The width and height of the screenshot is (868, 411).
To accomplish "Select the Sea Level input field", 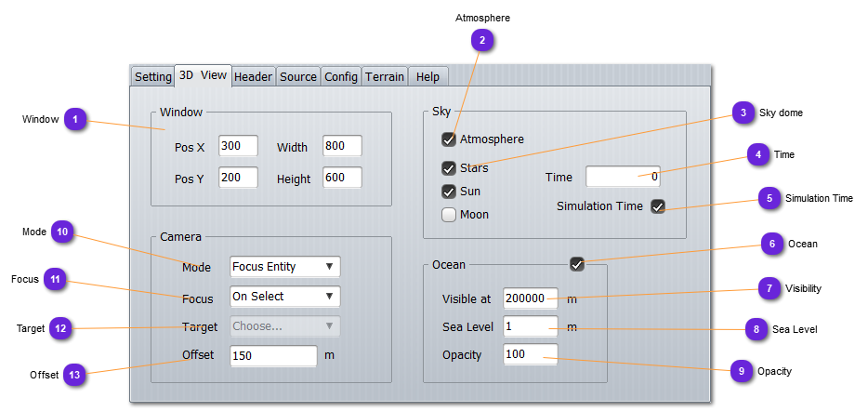I will (530, 327).
